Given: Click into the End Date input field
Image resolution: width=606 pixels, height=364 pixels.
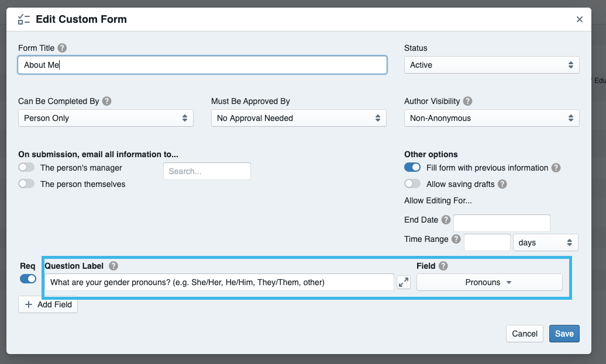Looking at the screenshot, I should point(501,223).
